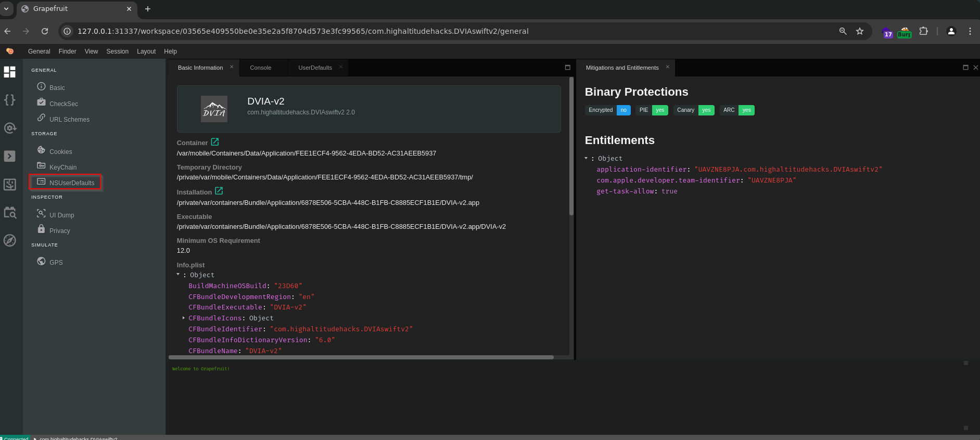
Task: Open URL Schemes in sidebar
Action: click(x=63, y=119)
